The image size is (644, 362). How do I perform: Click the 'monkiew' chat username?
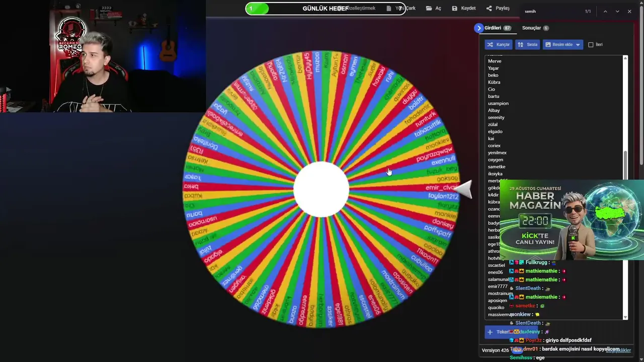pyautogui.click(x=521, y=314)
